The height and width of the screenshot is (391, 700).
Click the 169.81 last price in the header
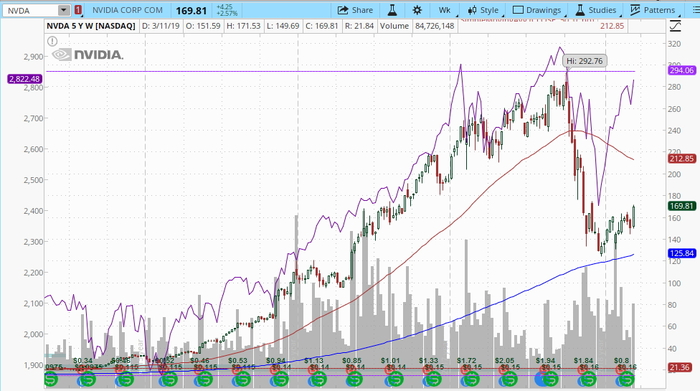coord(192,10)
